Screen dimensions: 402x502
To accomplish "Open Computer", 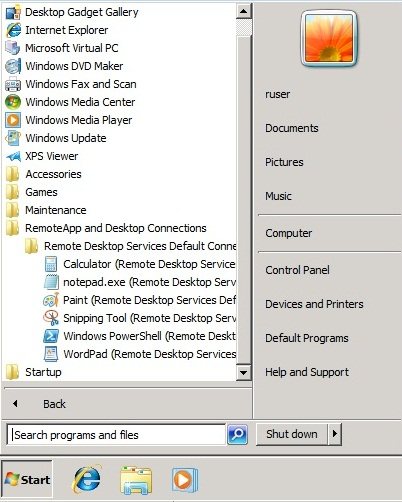I will point(289,233).
